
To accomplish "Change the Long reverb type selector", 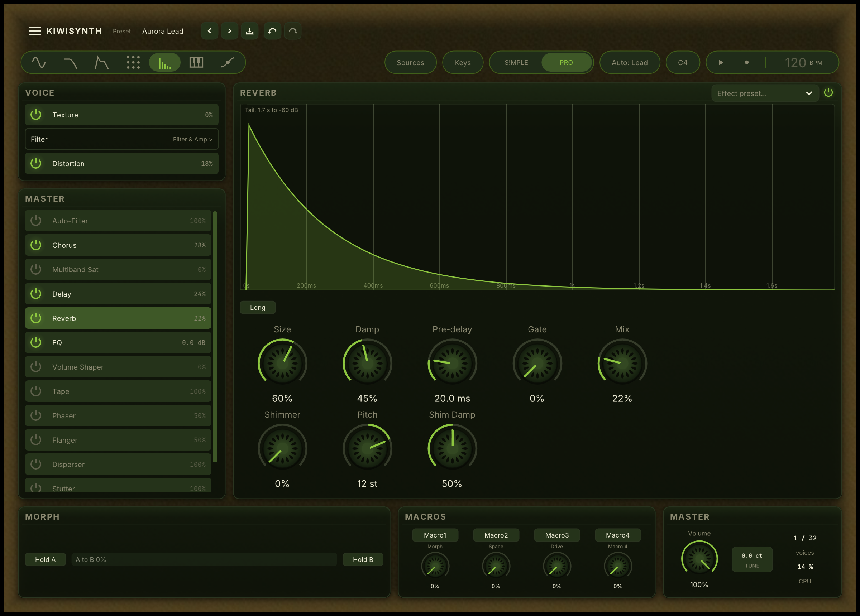I will 258,307.
